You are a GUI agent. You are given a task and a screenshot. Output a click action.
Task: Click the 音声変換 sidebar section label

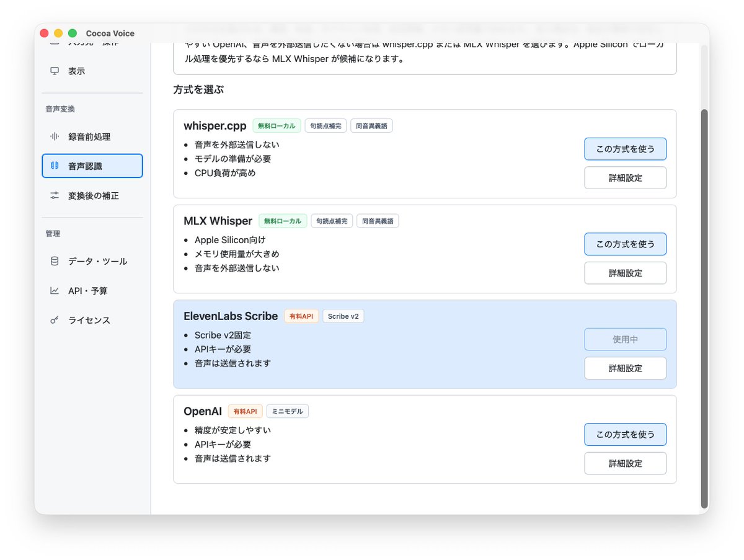60,109
